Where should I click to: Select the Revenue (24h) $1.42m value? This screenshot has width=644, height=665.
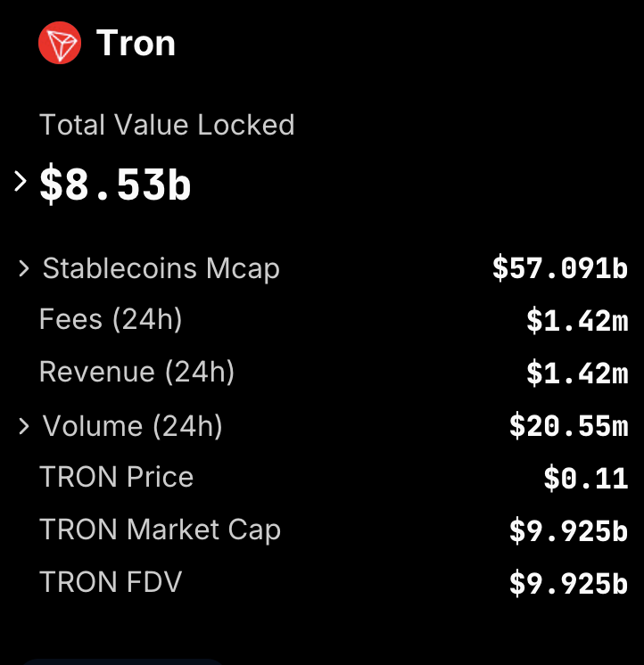577,374
